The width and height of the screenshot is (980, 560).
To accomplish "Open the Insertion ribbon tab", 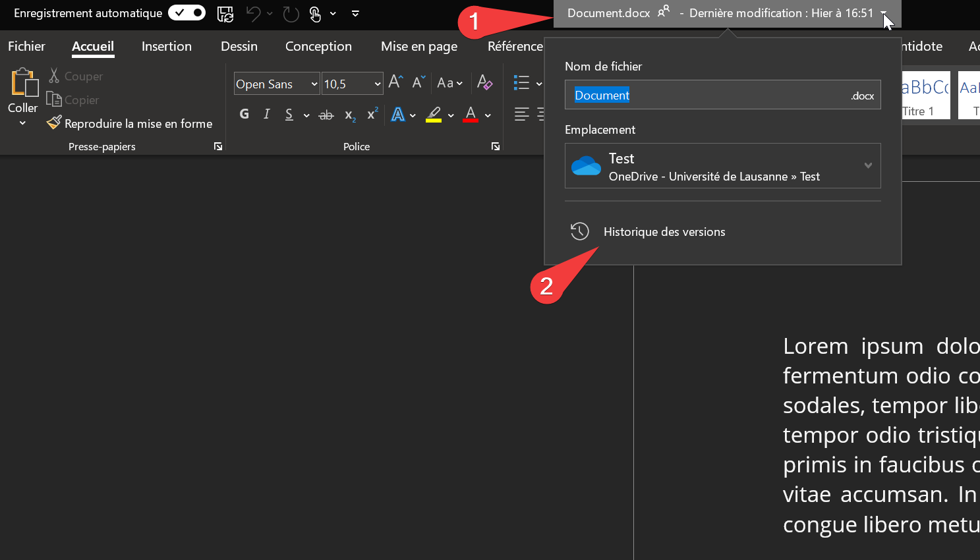I will coord(167,46).
